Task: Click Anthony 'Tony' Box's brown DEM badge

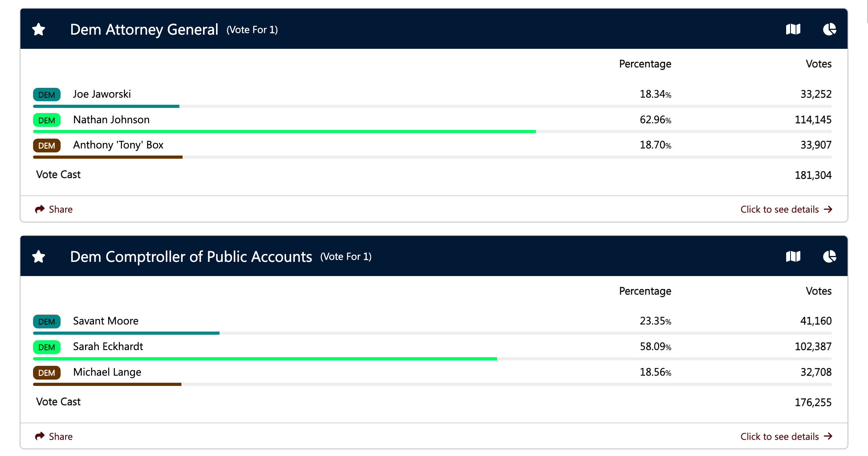Action: 47,146
